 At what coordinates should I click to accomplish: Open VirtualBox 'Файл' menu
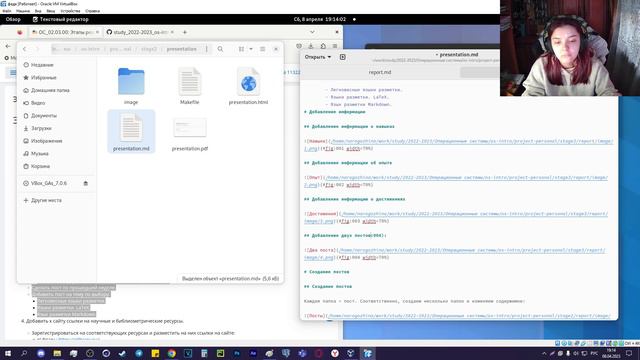pyautogui.click(x=7, y=11)
